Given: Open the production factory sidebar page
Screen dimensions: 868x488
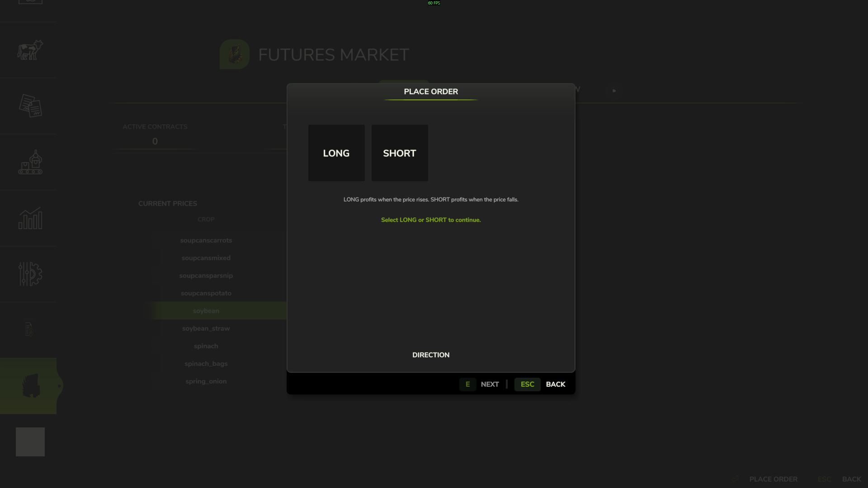Looking at the screenshot, I should (30, 162).
